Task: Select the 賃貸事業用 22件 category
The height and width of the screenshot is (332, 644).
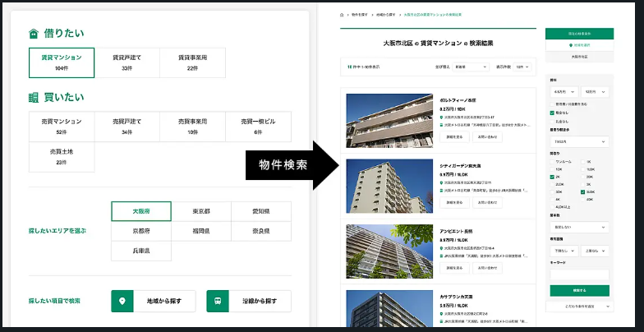Action: [x=192, y=62]
